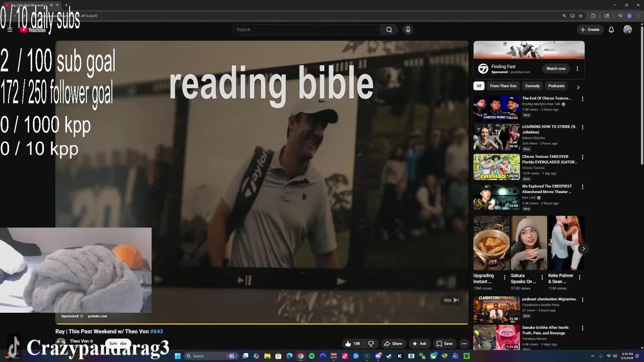This screenshot has height=362, width=644.
Task: Select the Podcasts filter chip
Action: (x=556, y=86)
